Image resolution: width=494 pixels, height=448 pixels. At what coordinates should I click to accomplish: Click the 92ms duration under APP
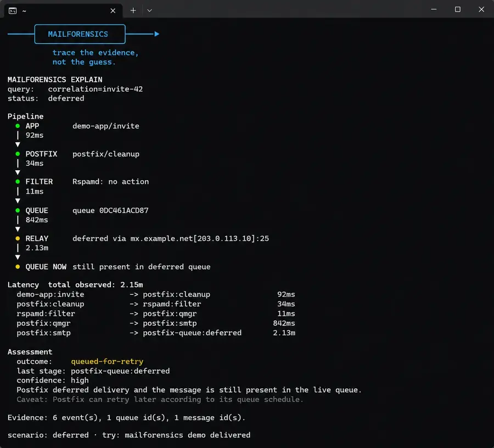(x=35, y=135)
